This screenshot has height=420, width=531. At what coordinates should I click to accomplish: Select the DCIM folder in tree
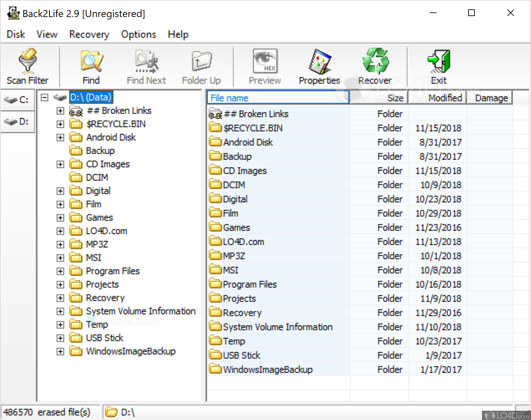(97, 177)
